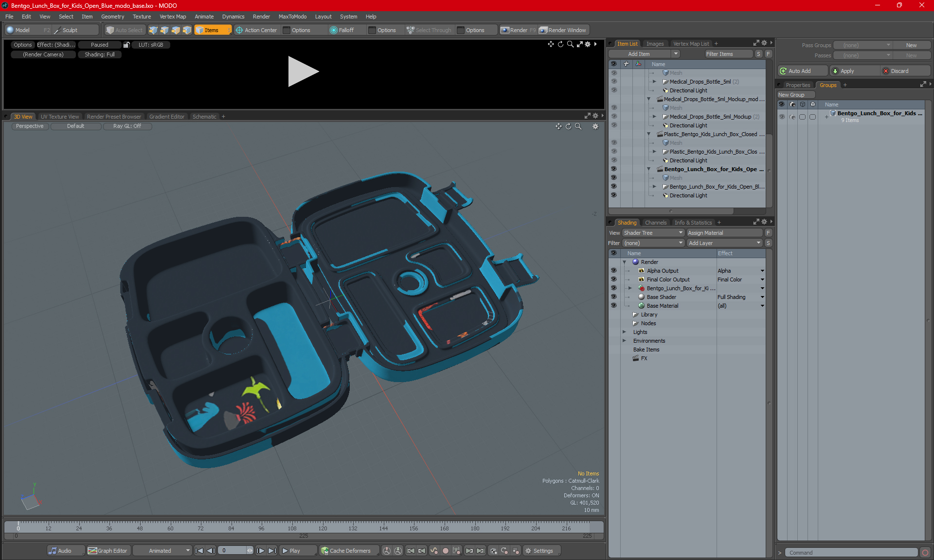The height and width of the screenshot is (560, 934).
Task: Open the Add Layer dropdown
Action: click(x=724, y=243)
